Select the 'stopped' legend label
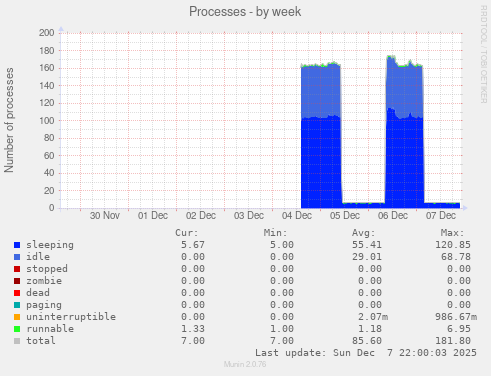 (x=47, y=269)
